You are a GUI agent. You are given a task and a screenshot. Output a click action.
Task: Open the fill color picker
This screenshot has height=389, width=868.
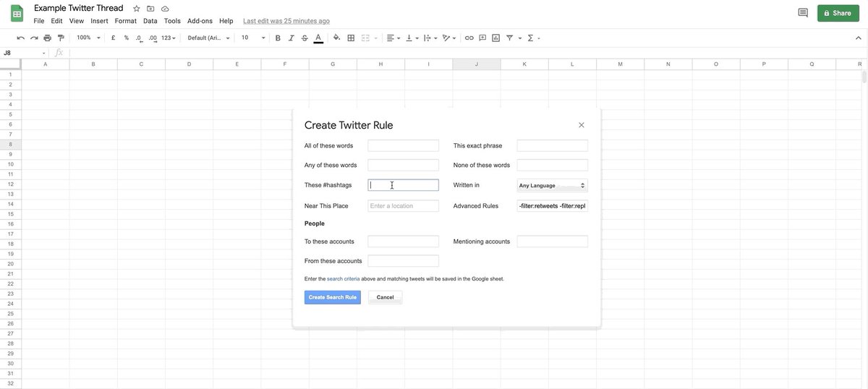337,38
